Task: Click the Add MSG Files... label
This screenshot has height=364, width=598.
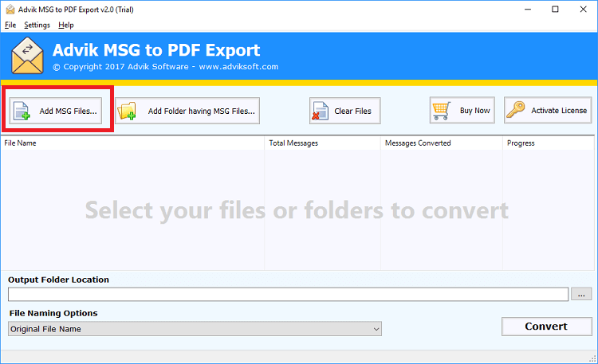Action: pyautogui.click(x=69, y=111)
